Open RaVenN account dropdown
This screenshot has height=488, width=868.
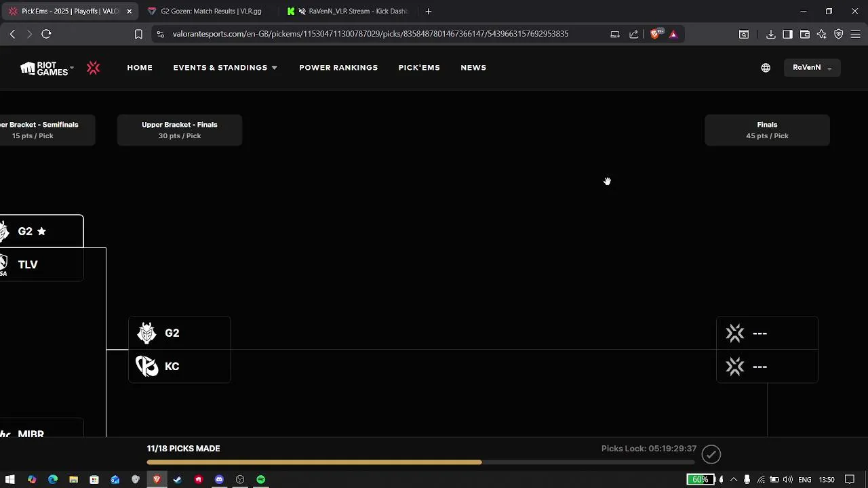coord(812,68)
